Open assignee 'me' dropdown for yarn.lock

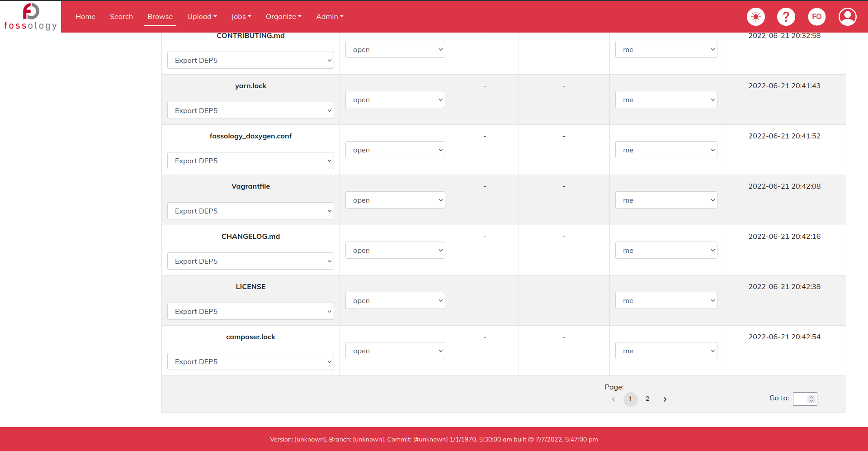click(x=666, y=100)
